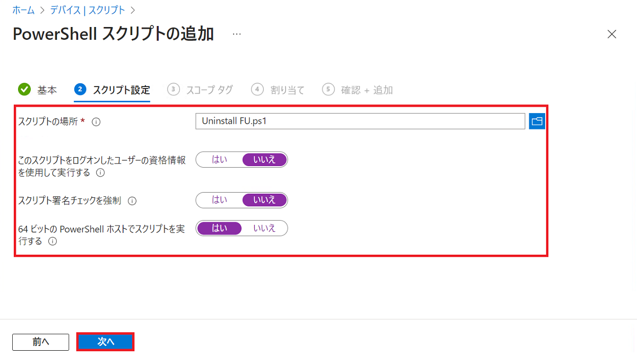Disable 64-bit PowerShell host with いいえ
The image size is (637, 364).
coord(264,228)
